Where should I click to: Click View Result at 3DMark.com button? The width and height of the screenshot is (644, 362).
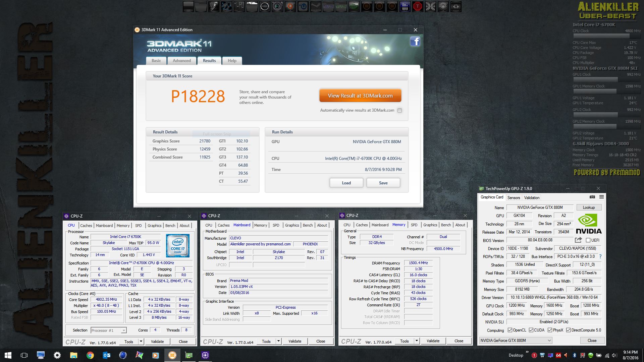tap(360, 96)
